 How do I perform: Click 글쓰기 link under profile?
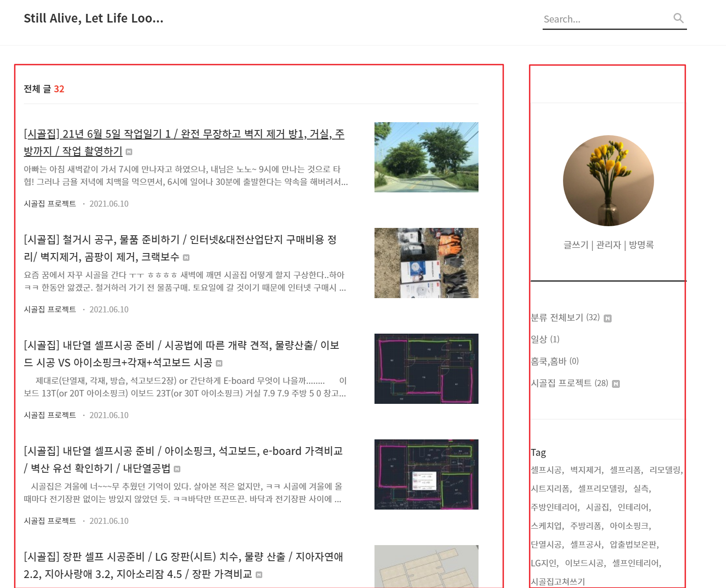pos(576,245)
